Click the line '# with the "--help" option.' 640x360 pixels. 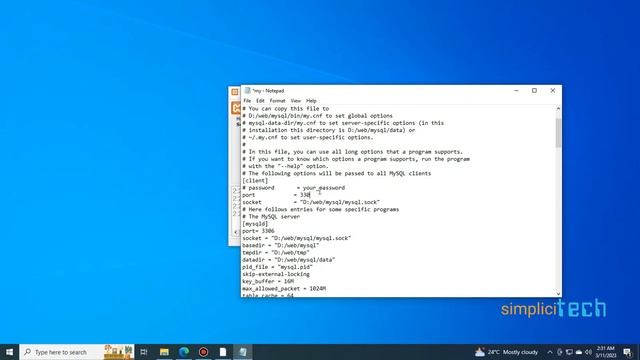click(x=285, y=166)
